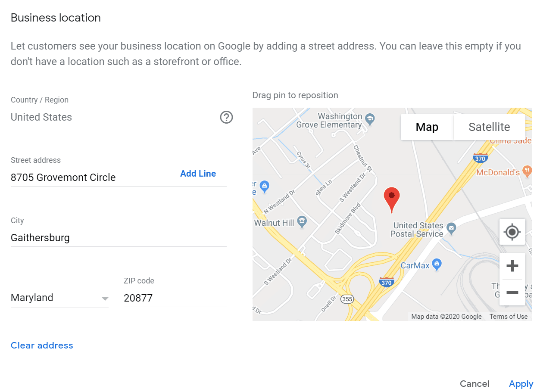Click the Walnut Hill museum icon

(302, 221)
